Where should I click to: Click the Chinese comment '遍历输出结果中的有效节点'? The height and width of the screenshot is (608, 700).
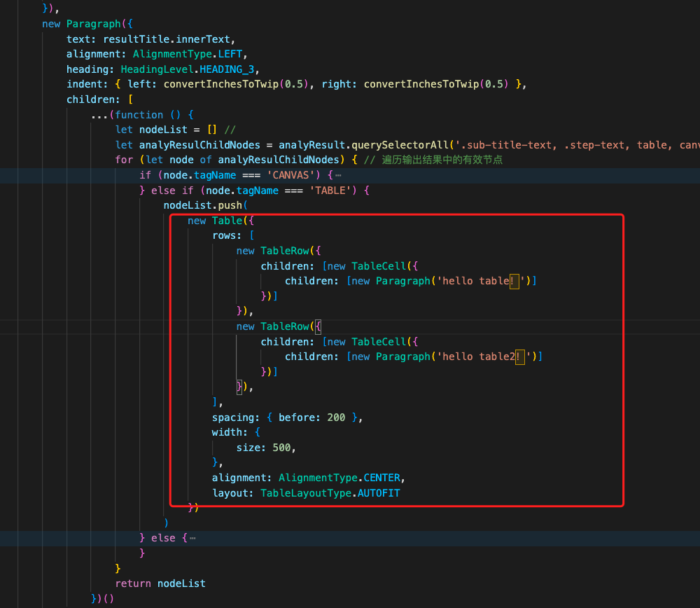tap(442, 160)
